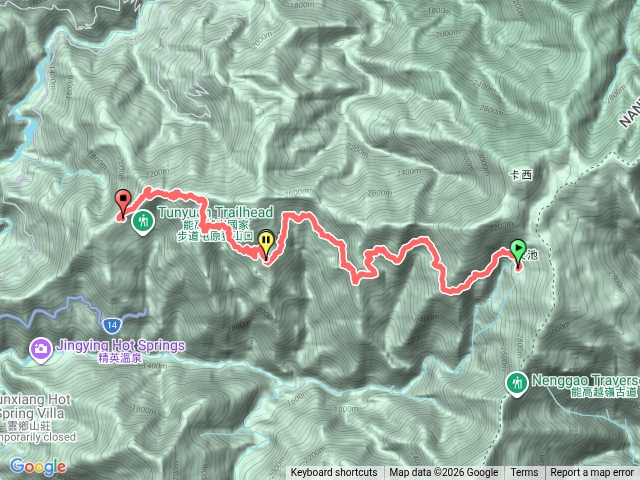Click the route 14 highway shield

pos(112,325)
